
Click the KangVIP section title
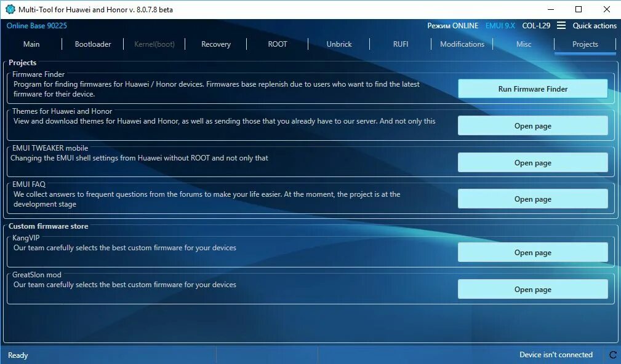[26, 238]
